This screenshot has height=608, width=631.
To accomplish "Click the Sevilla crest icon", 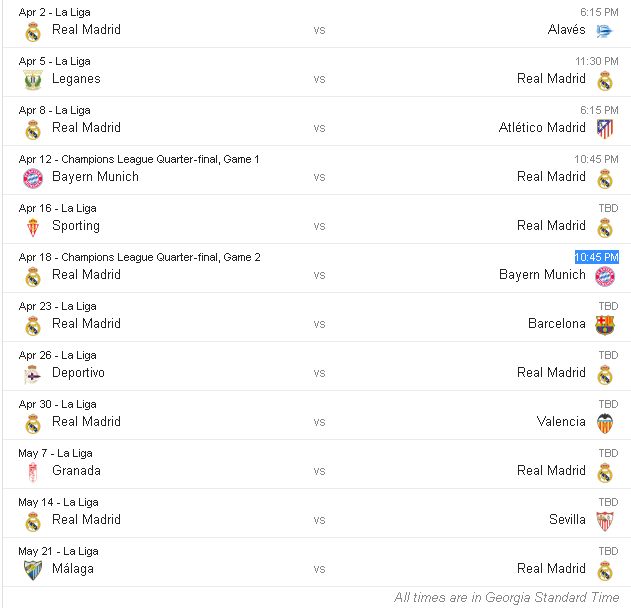I will (x=604, y=521).
